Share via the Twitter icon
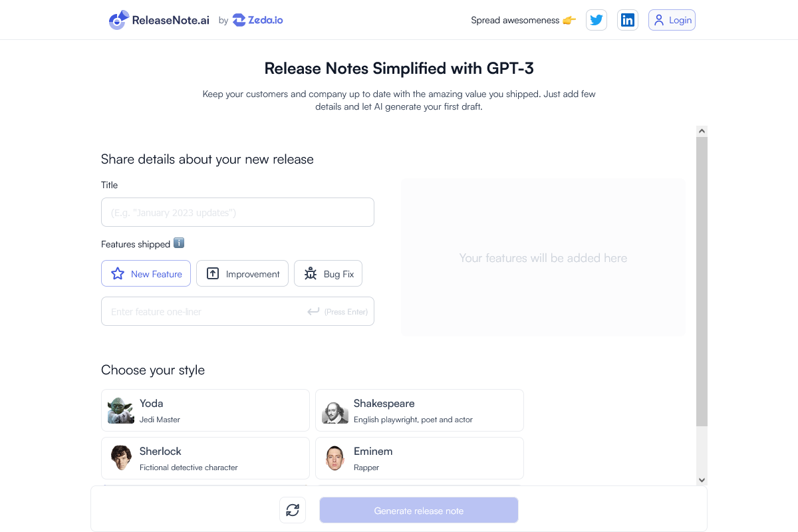Image resolution: width=798 pixels, height=532 pixels. click(x=597, y=20)
